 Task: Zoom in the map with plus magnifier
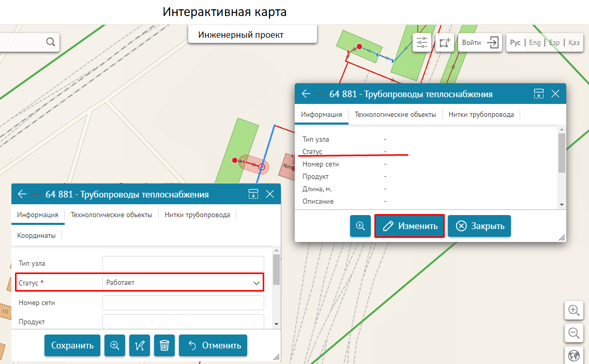[573, 310]
